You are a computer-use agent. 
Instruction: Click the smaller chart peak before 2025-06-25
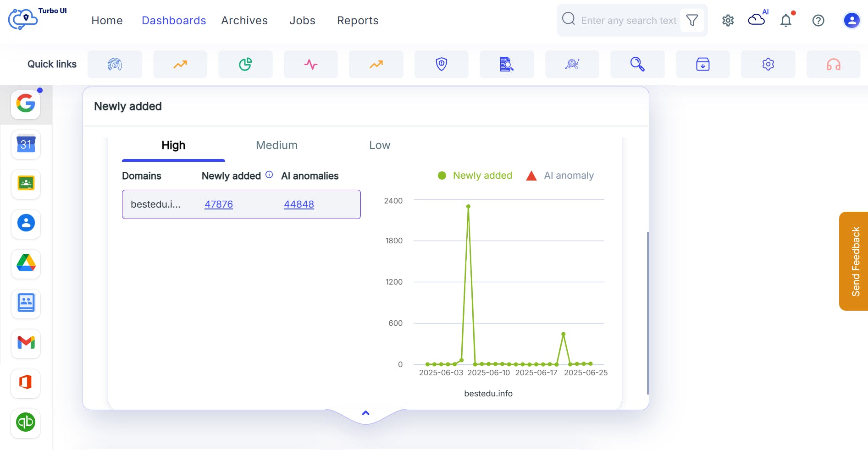coord(563,334)
